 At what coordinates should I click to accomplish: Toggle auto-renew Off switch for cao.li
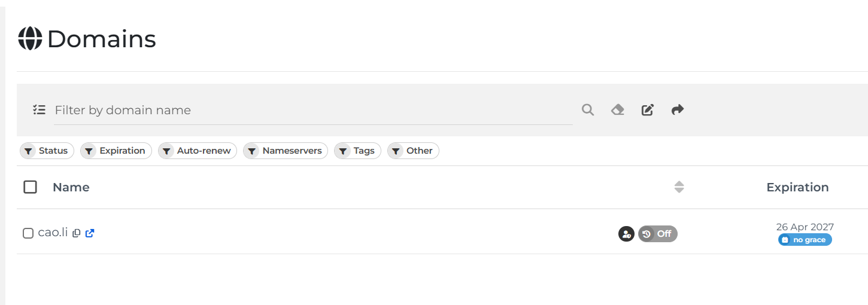coord(658,234)
